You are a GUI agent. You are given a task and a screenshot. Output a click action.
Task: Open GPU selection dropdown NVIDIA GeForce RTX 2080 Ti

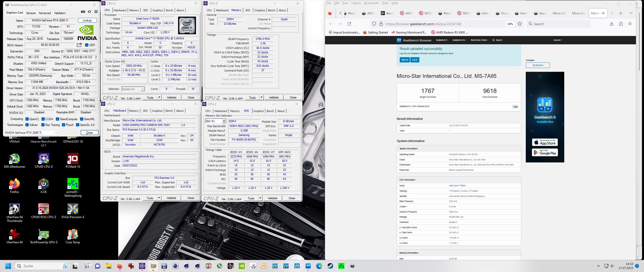[31, 132]
